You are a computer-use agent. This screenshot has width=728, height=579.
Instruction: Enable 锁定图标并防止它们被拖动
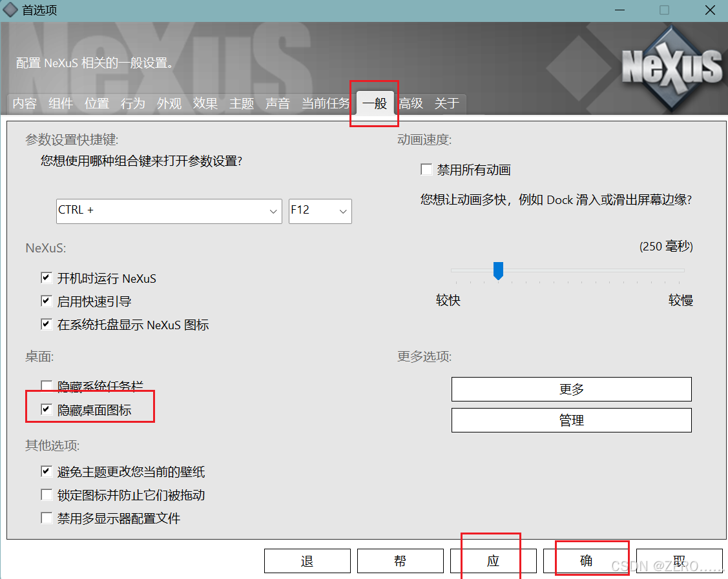point(47,494)
